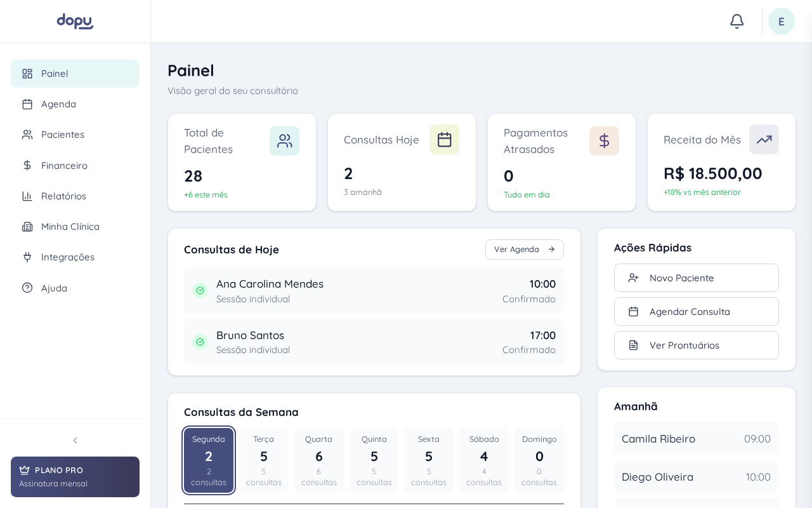Screen dimensions: 812x508
Task: Open the Plano Pro subscription banner
Action: pos(75,477)
